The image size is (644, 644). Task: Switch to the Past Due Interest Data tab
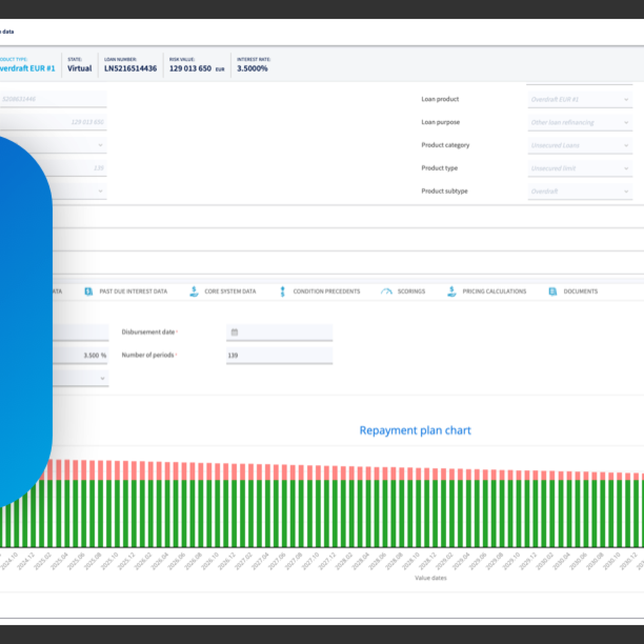coord(133,291)
